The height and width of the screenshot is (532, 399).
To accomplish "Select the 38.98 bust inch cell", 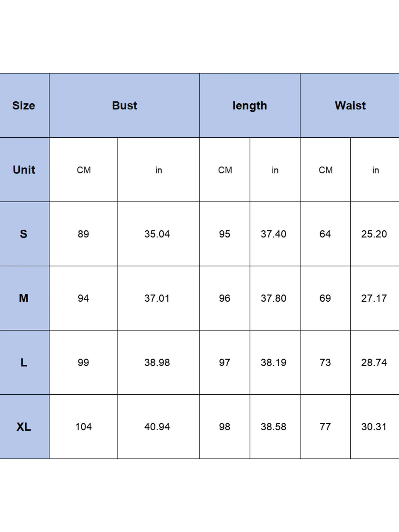I will (x=159, y=362).
